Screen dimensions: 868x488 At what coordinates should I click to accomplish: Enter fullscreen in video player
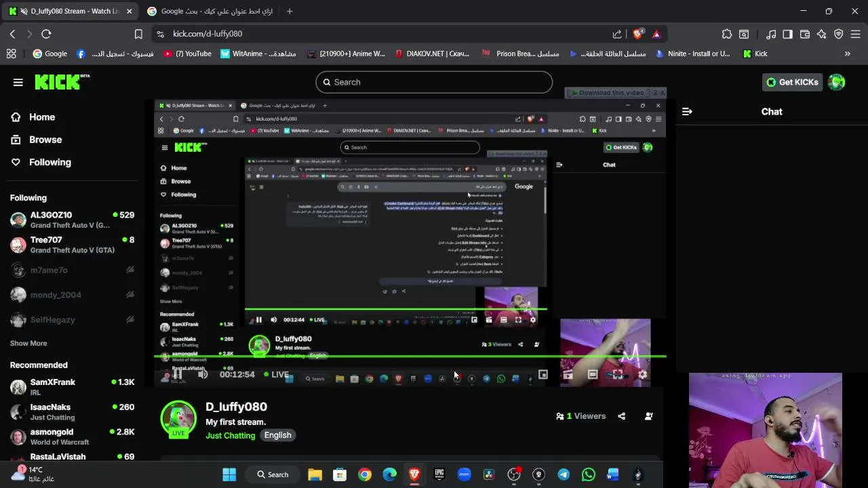point(618,374)
